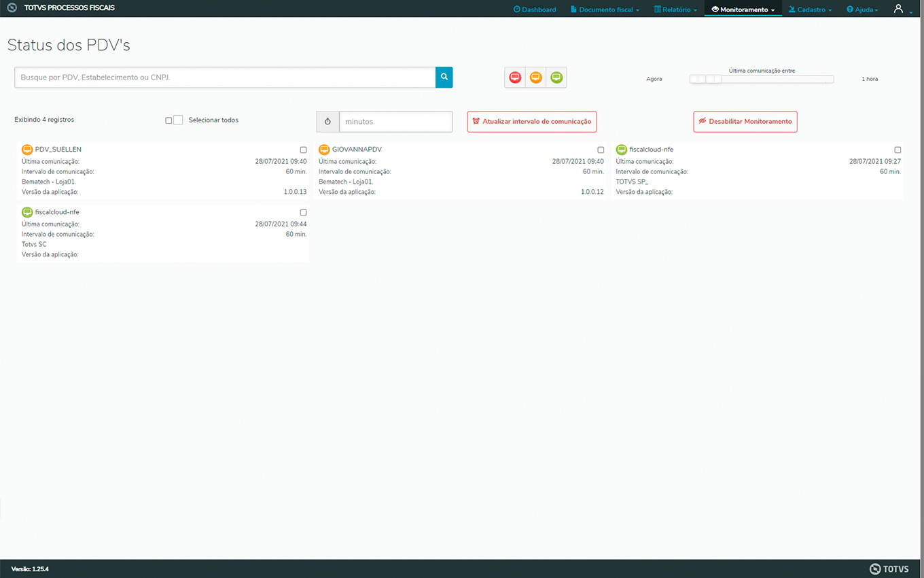This screenshot has width=924, height=578.
Task: Filter PDVs by orange status icon
Action: [535, 78]
